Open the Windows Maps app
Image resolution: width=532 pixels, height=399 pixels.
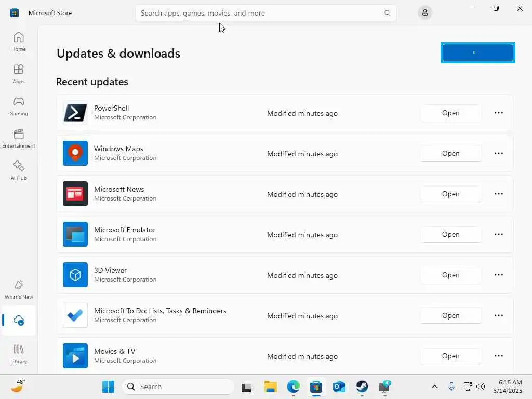tap(450, 153)
